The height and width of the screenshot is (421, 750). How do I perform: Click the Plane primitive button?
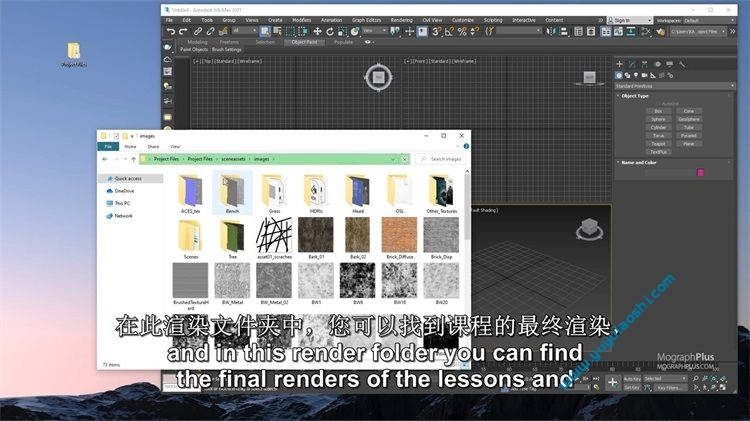point(689,144)
